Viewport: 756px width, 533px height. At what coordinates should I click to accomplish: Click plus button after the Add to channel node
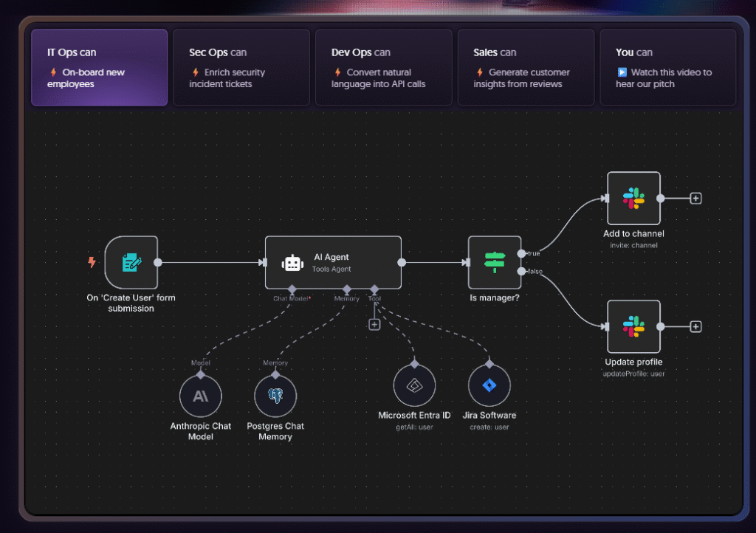click(x=695, y=199)
